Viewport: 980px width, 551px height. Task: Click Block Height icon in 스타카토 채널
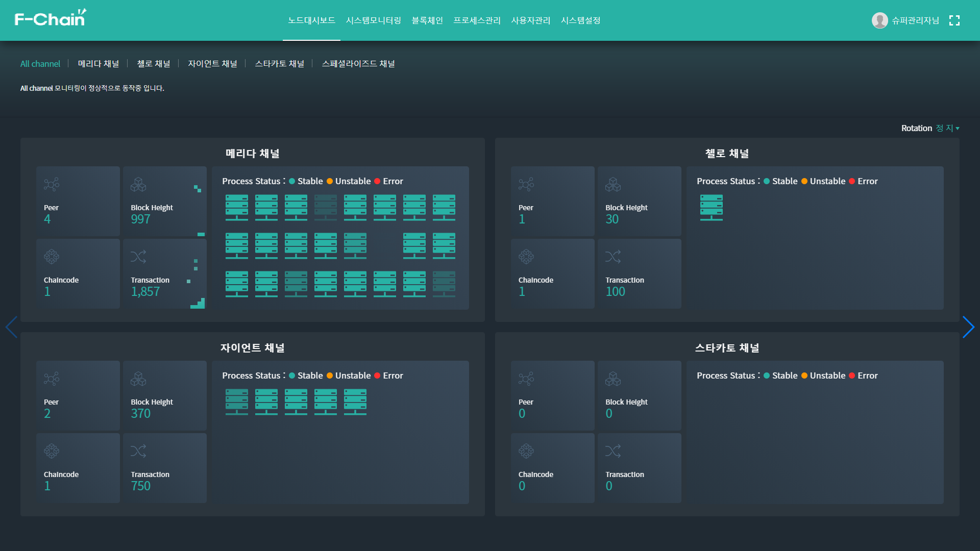(x=613, y=379)
